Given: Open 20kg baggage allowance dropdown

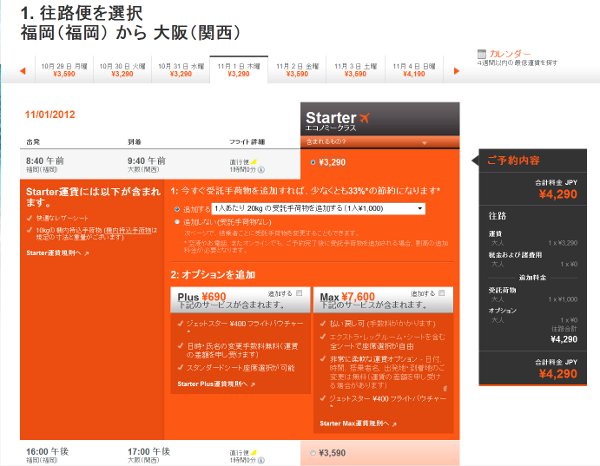Looking at the screenshot, I should [x=318, y=209].
